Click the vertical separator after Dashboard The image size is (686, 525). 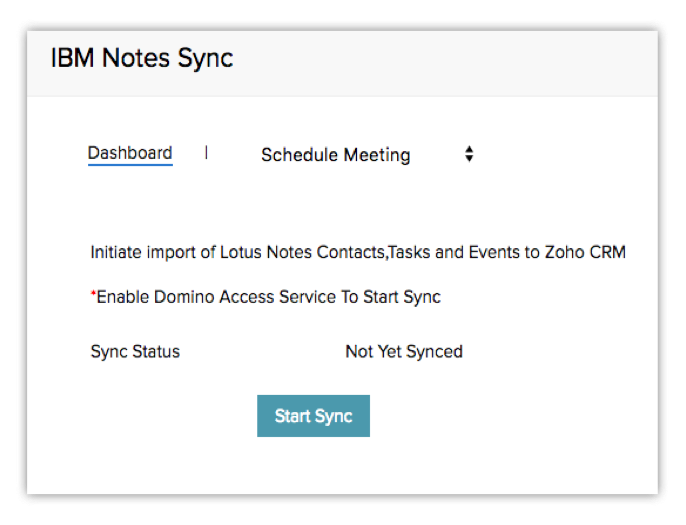click(x=206, y=153)
